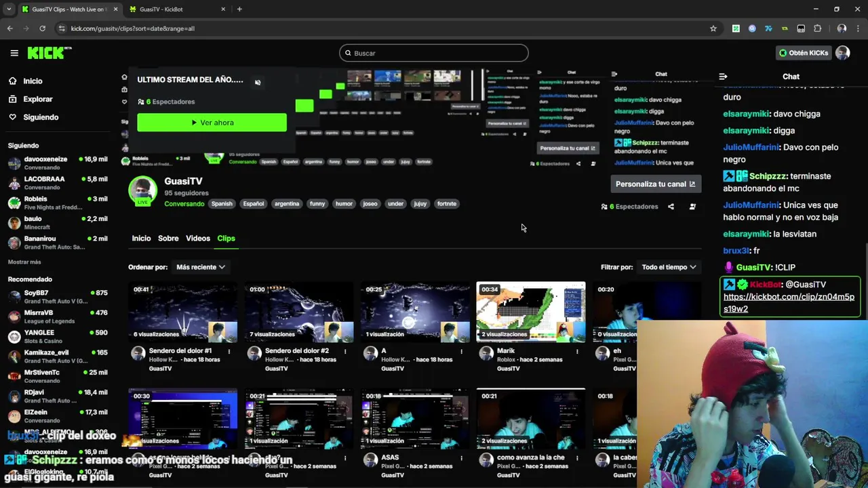Reload the page in the browser
868x488 pixels.
pos(42,28)
